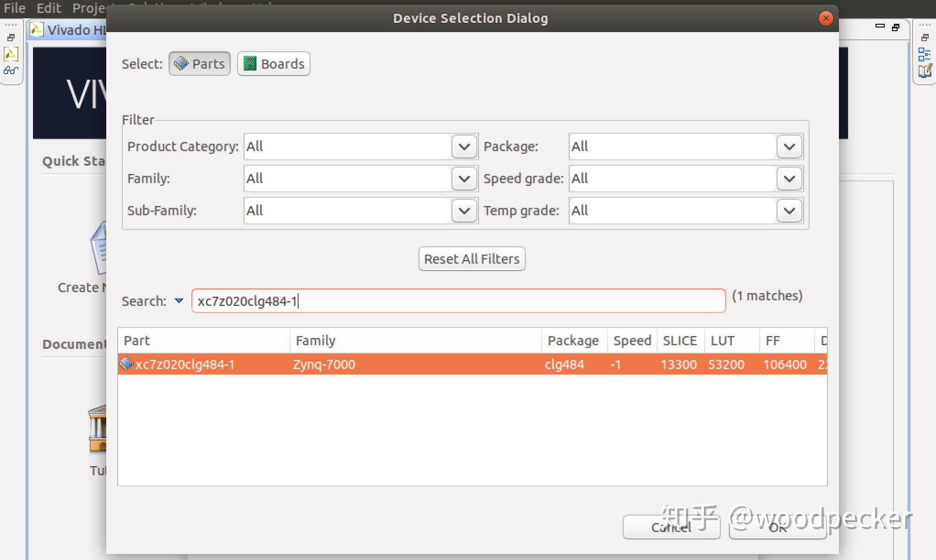Click the restore icon in left sidebar strip
Viewport: 936px width, 560px height.
[x=11, y=38]
